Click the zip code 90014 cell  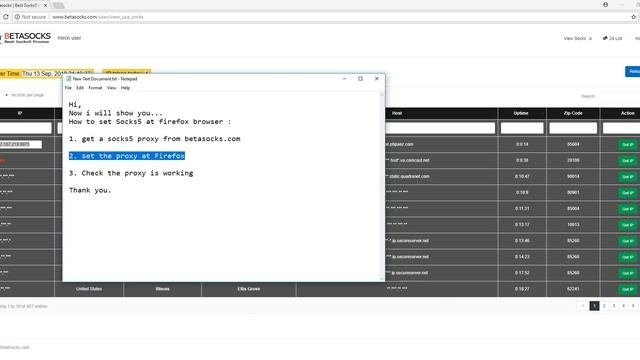pos(573,176)
